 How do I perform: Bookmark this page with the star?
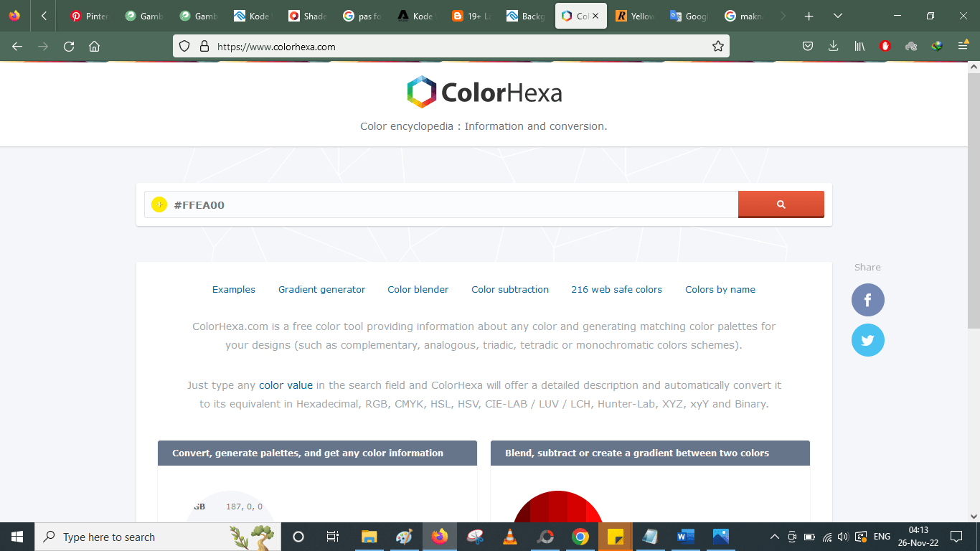[x=717, y=47]
